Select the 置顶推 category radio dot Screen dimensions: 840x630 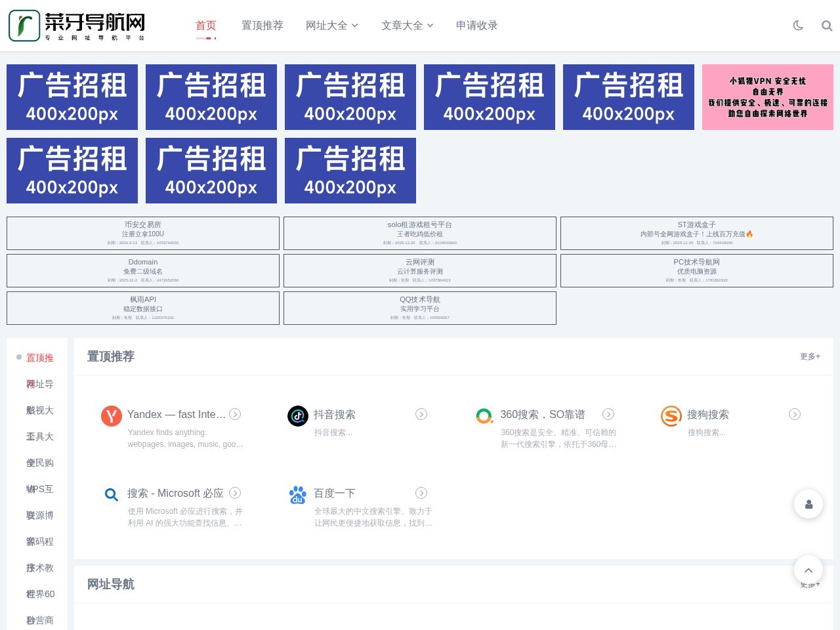tap(19, 357)
